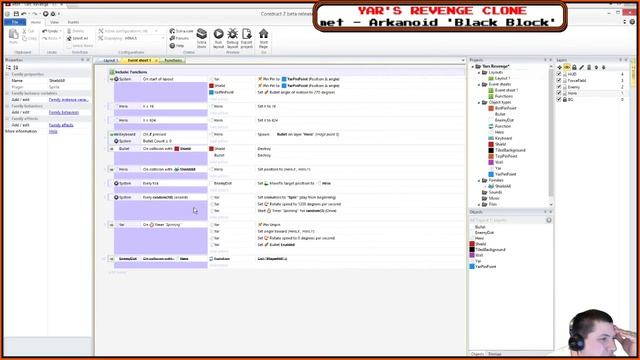Collapse the Families folder in Projects
This screenshot has height=360, width=640.
[x=480, y=180]
